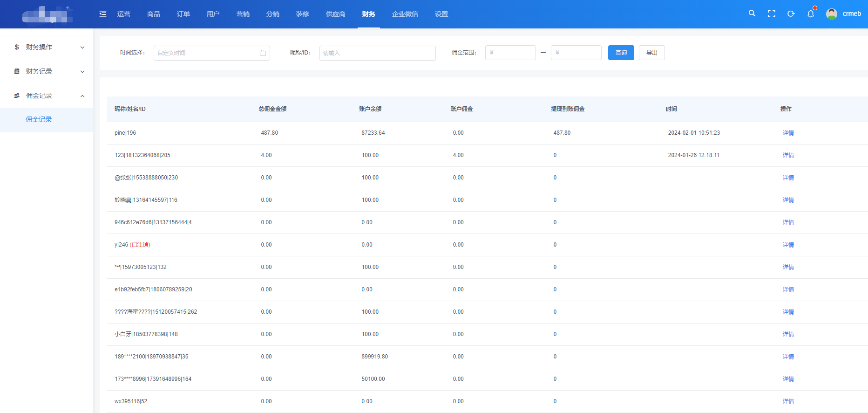Click the 总佣金金额 column header
Viewport: 868px width, 413px height.
[272, 109]
